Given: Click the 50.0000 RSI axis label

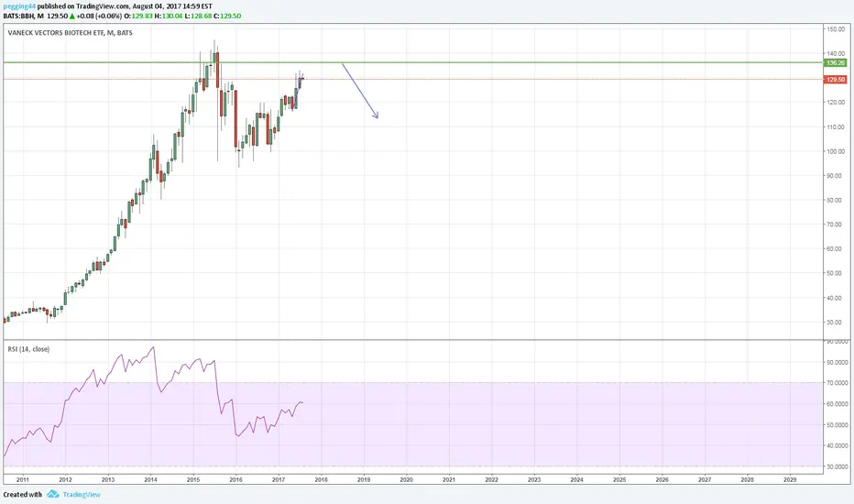Looking at the screenshot, I should click(838, 425).
